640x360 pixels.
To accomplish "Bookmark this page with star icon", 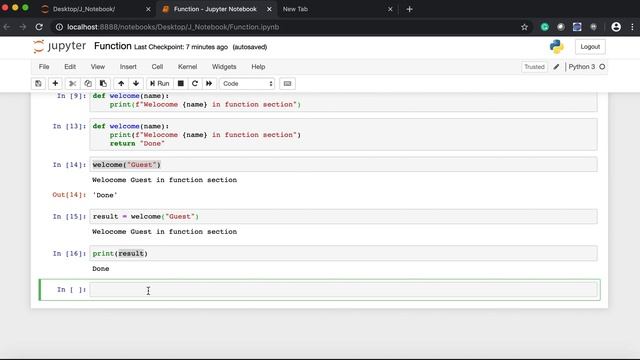I will click(x=524, y=27).
